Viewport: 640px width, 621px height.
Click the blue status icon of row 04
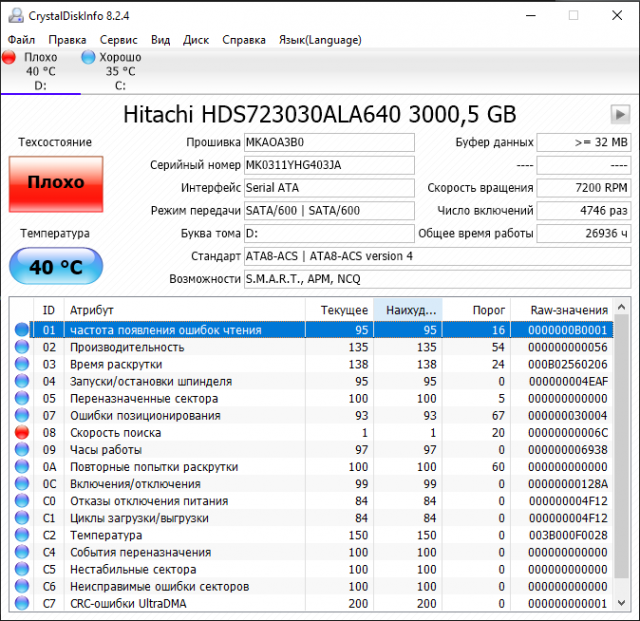tap(22, 381)
